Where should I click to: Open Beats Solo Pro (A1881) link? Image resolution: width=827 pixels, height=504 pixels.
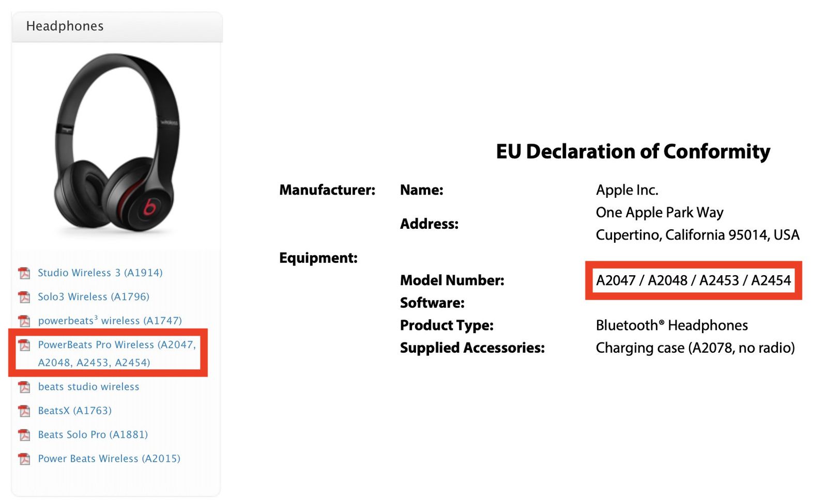click(x=93, y=435)
